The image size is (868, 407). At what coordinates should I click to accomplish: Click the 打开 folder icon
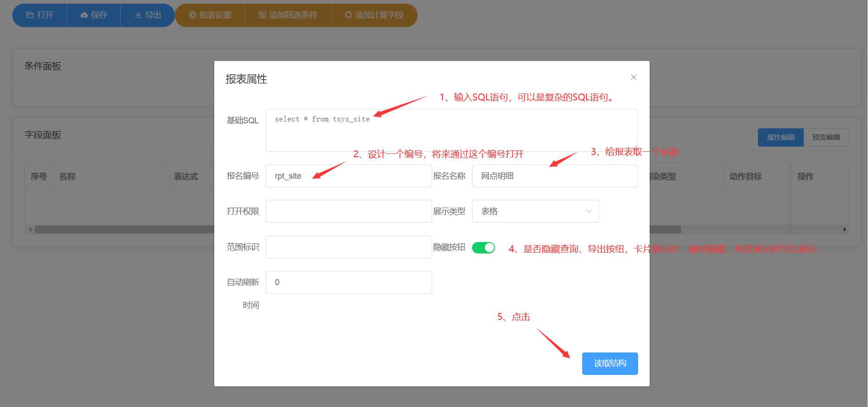(x=30, y=15)
